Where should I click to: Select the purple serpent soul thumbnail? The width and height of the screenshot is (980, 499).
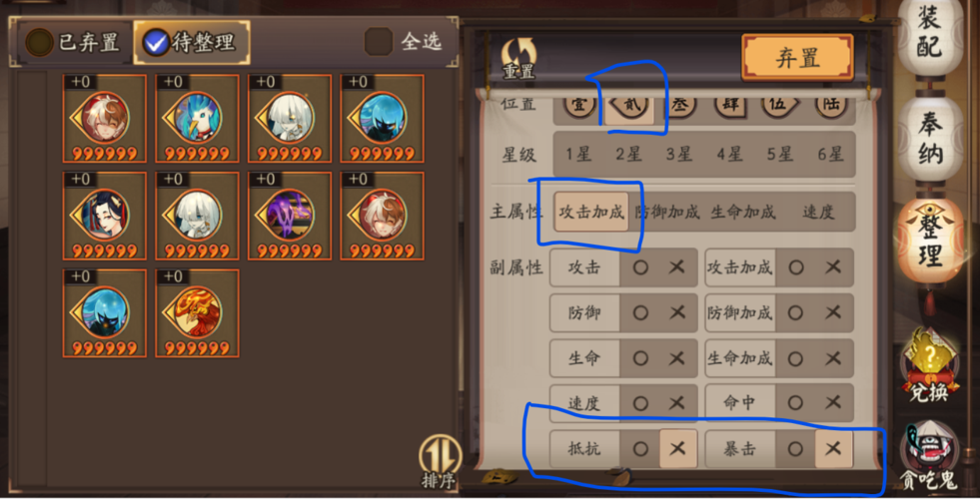[x=290, y=217]
